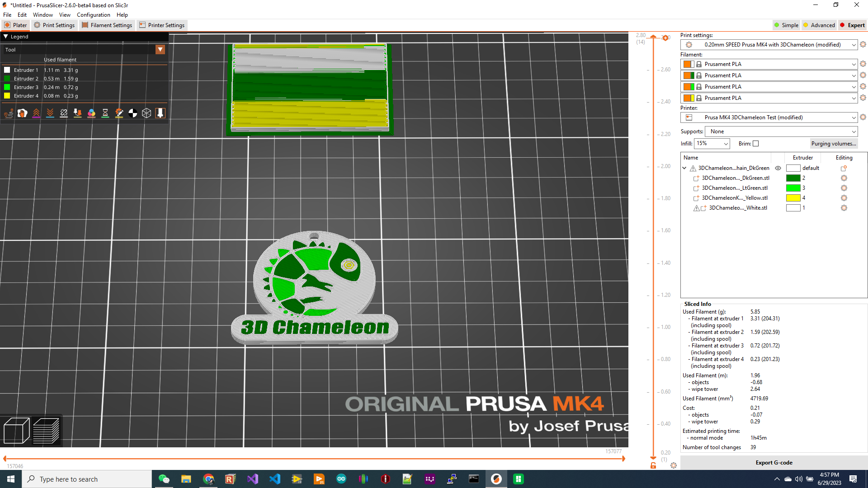Open second Prusament PLA filament dropdown
This screenshot has height=488, width=868.
pyautogui.click(x=854, y=75)
